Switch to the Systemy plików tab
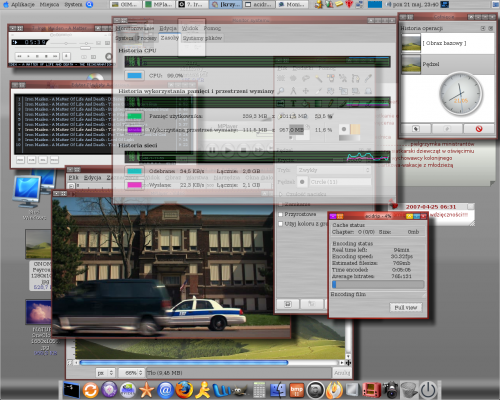Image resolution: width=500 pixels, height=400 pixels. [x=202, y=38]
